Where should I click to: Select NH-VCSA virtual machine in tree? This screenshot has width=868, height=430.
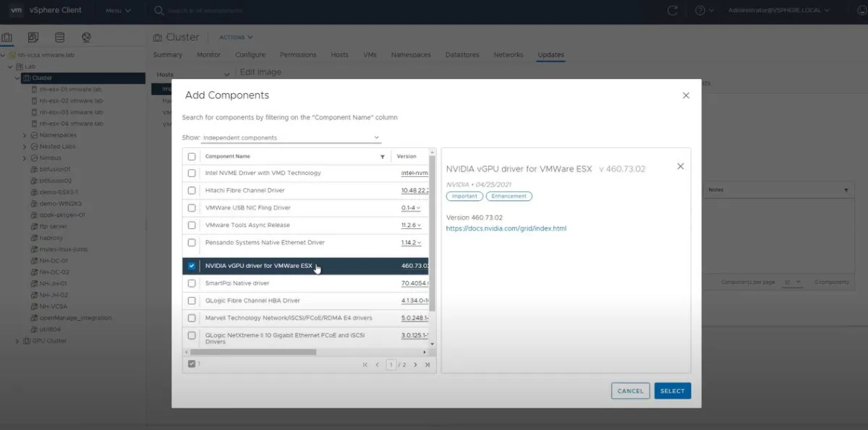point(54,306)
